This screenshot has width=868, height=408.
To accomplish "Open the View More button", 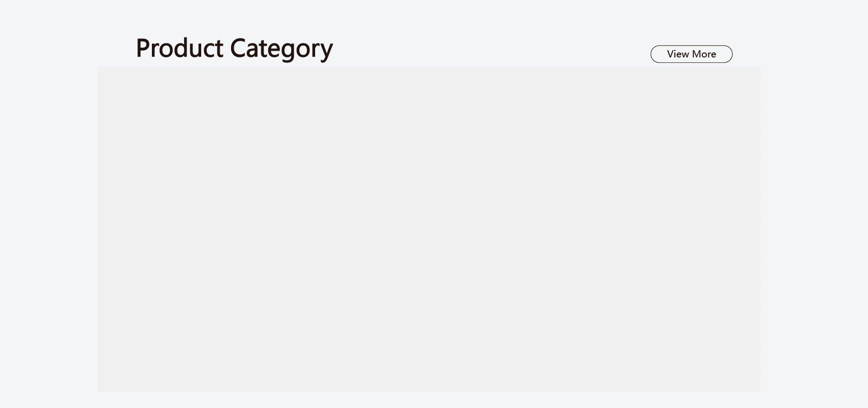I will click(691, 54).
